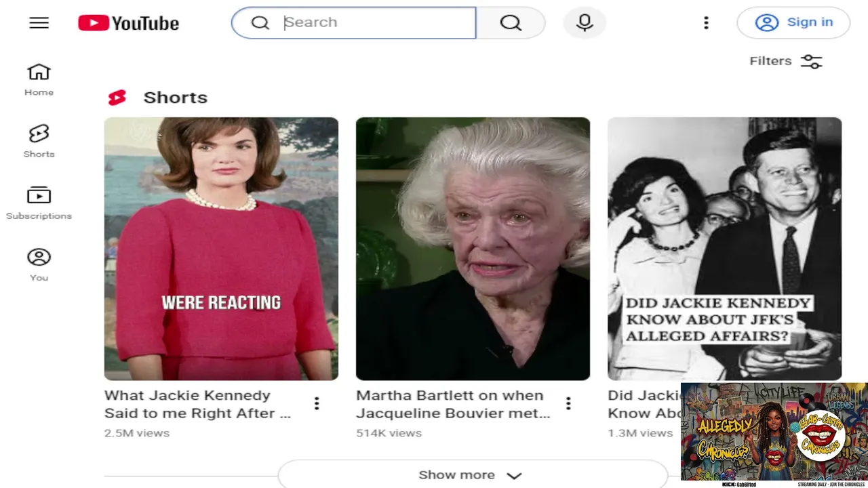The image size is (868, 488).
Task: Open the hamburger guide menu
Action: [39, 22]
